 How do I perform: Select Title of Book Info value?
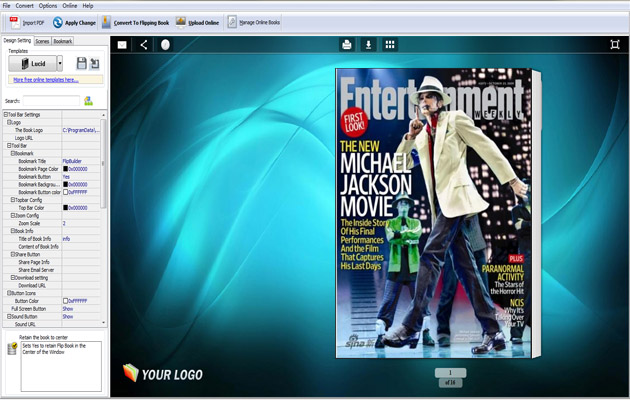click(x=66, y=239)
